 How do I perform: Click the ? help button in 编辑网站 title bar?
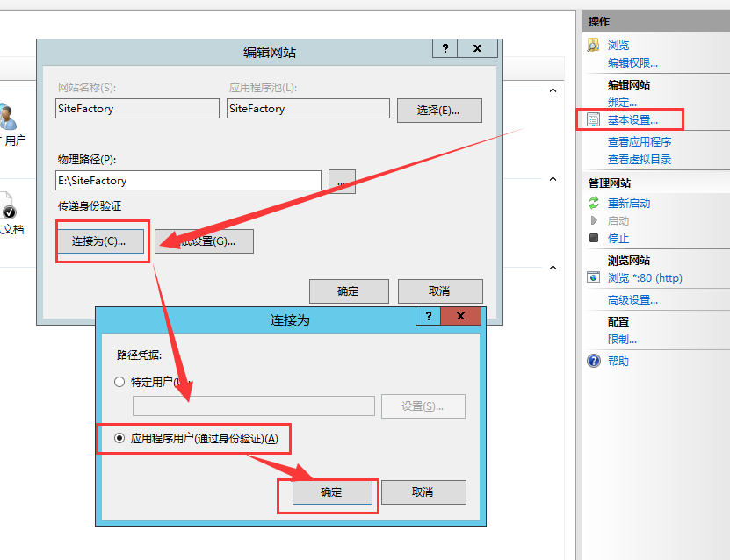click(445, 49)
